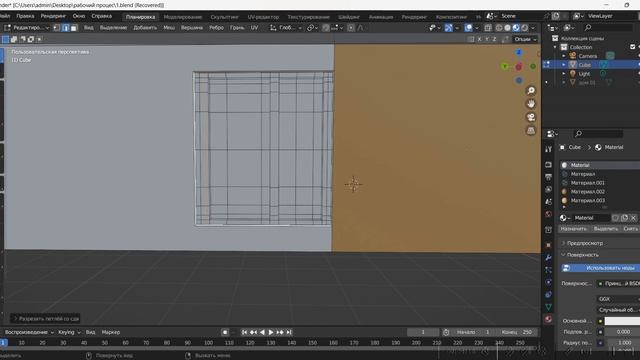Toggle snapping magnet icon
Image resolution: width=640 pixels, height=360 pixels.
325,28
